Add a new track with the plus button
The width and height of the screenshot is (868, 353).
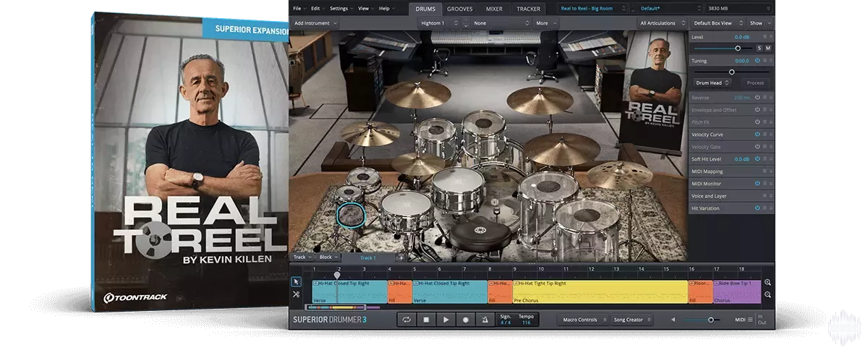pyautogui.click(x=401, y=257)
